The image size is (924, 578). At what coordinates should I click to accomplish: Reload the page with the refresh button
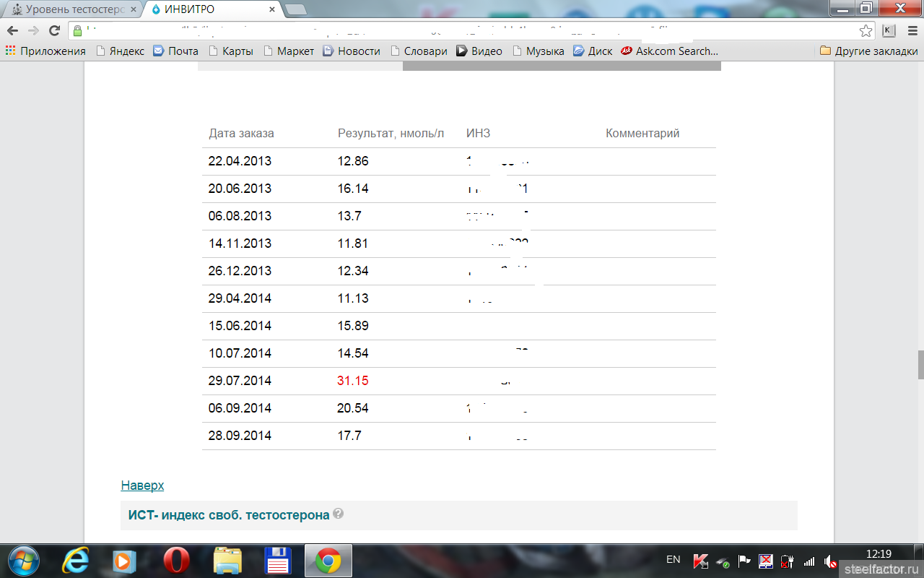click(x=54, y=30)
